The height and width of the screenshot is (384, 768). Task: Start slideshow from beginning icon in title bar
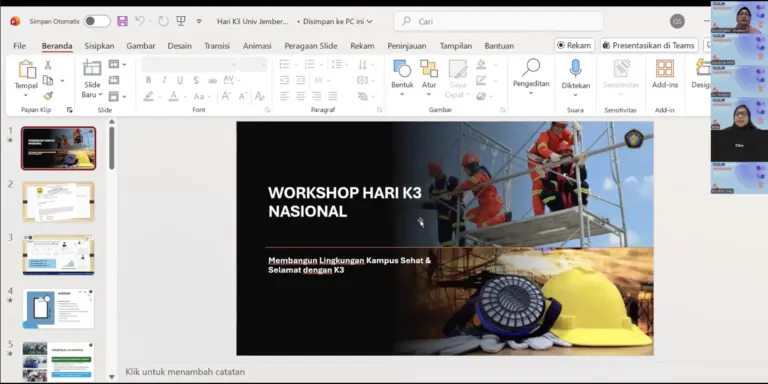pos(181,21)
